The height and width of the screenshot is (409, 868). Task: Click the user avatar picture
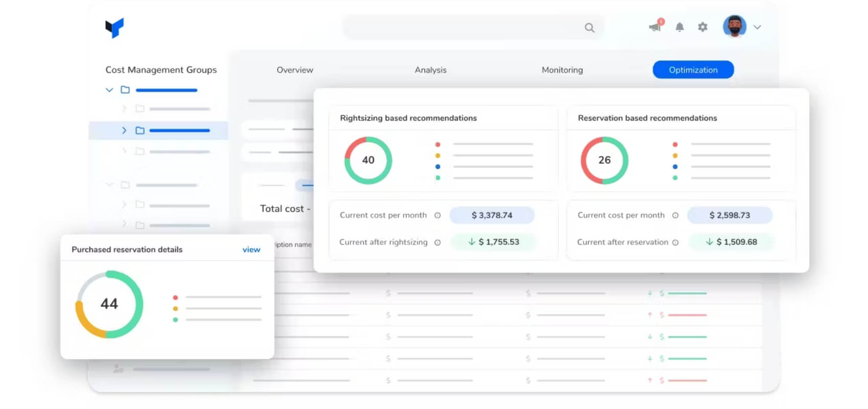point(735,27)
